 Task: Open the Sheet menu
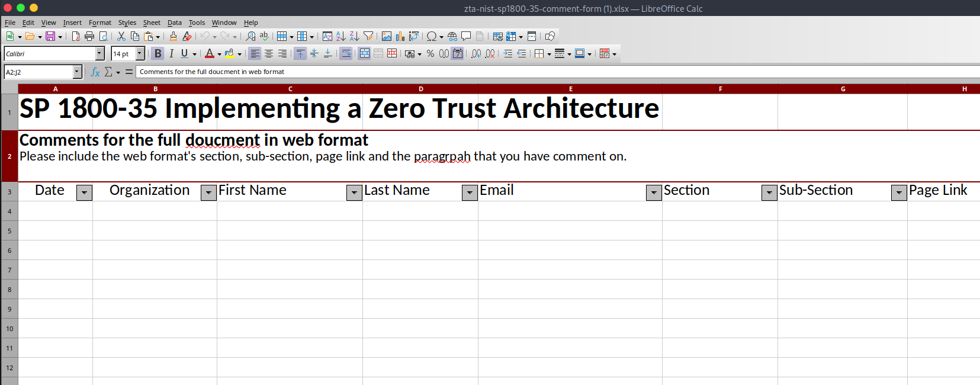(152, 23)
